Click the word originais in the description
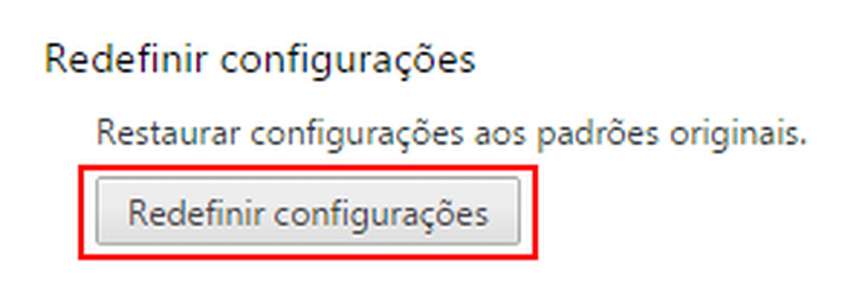This screenshot has width=868, height=289. pyautogui.click(x=738, y=134)
